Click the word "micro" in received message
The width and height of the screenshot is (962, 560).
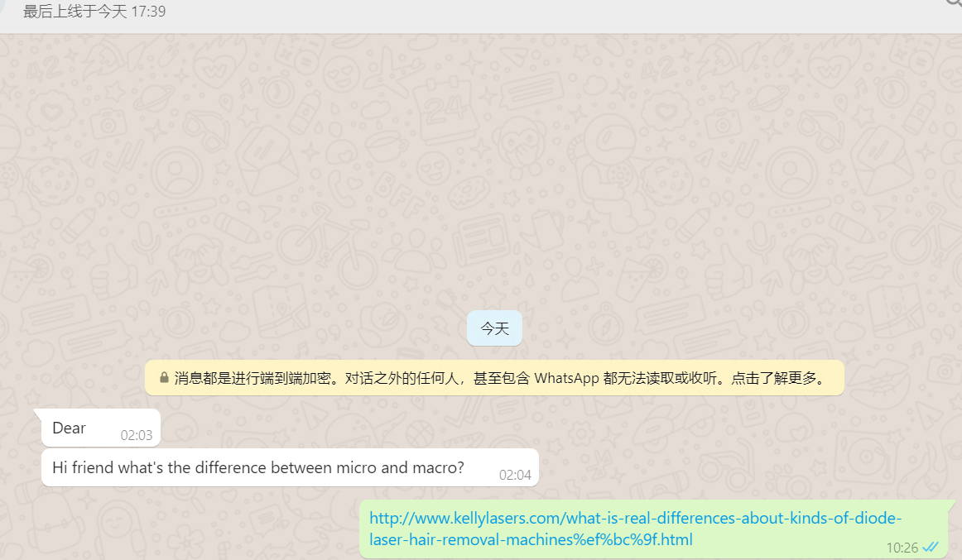(x=357, y=467)
